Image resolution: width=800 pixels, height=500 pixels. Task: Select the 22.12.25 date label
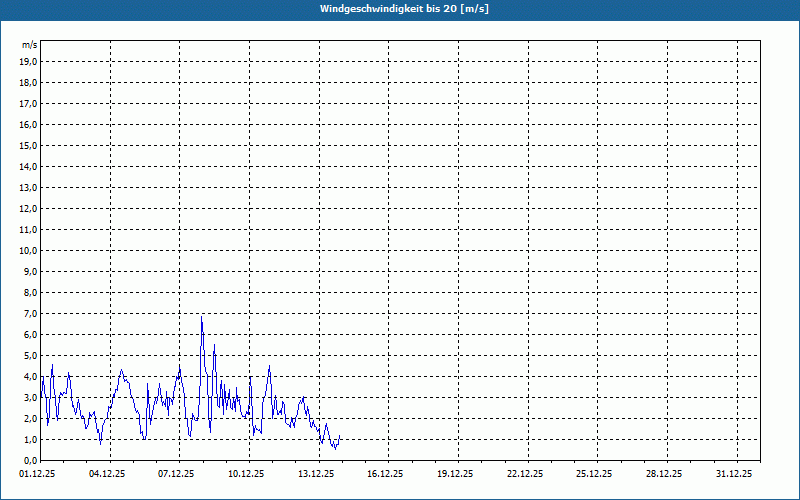524,474
